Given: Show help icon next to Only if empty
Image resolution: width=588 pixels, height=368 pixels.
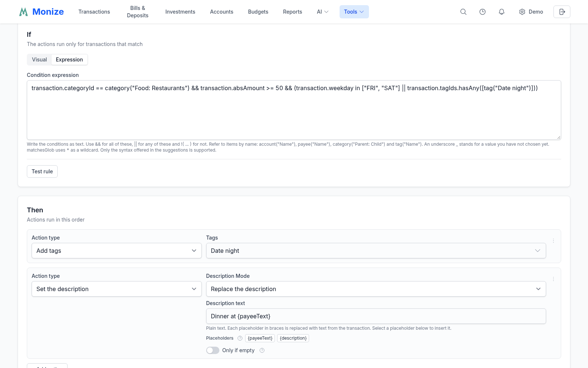Looking at the screenshot, I should (262, 350).
